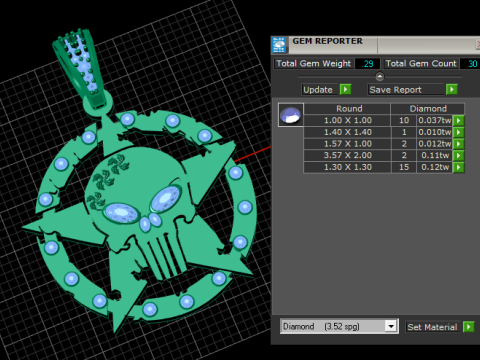480x360 pixels.
Task: Click green arrow next to Set Material
Action: click(x=468, y=327)
